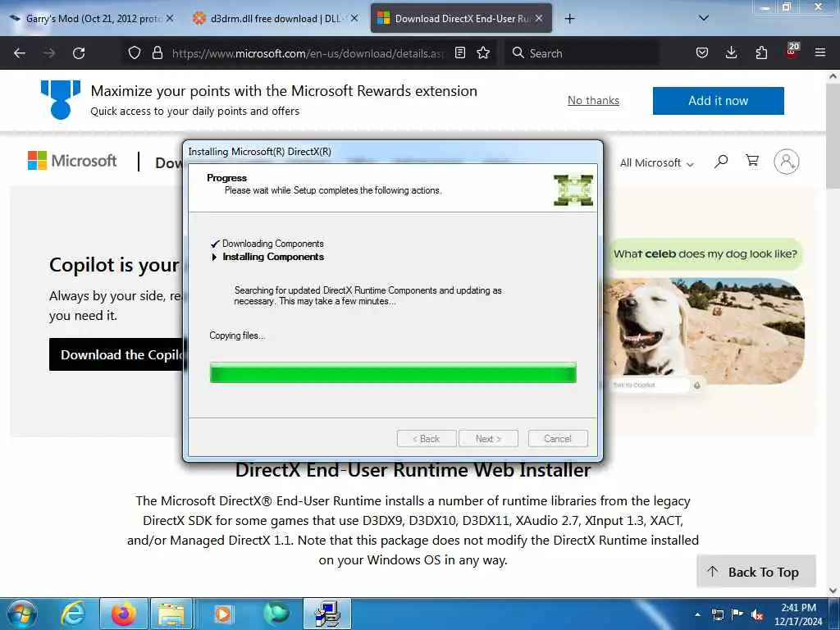
Task: Open the account sign-in avatar icon
Action: coord(786,162)
